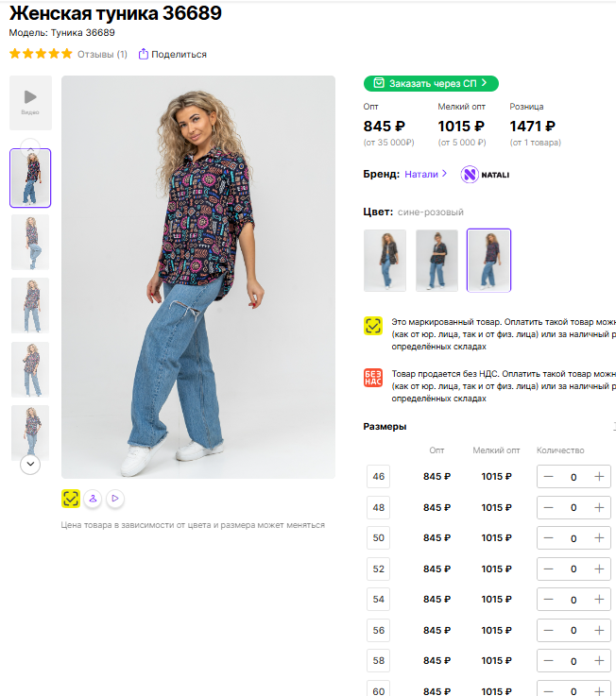The height and width of the screenshot is (696, 616).
Task: Open the Отзывы (1) reviews link
Action: [x=102, y=54]
